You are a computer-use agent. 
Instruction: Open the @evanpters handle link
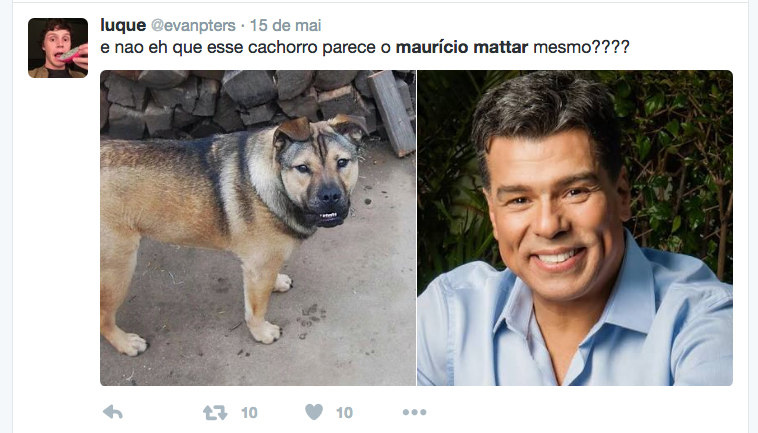[x=193, y=25]
